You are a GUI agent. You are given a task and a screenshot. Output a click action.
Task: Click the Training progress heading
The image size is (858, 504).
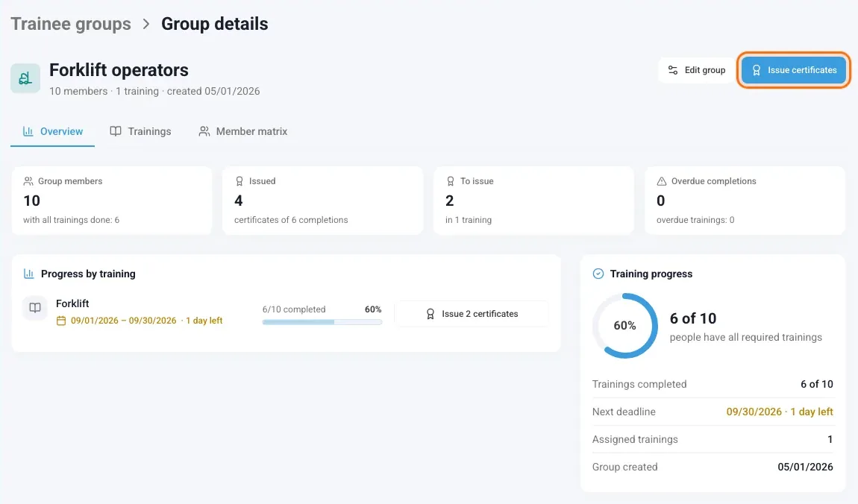pos(651,274)
